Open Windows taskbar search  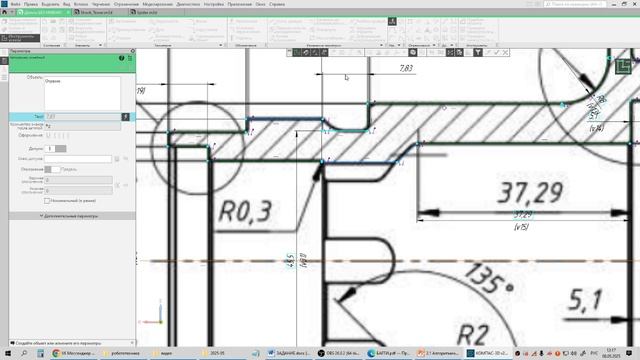pyautogui.click(x=24, y=353)
